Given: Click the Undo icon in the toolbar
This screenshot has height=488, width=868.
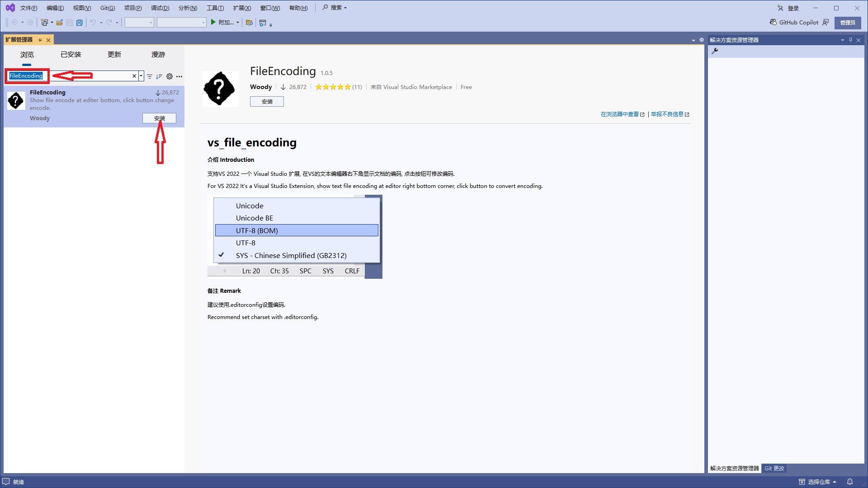Looking at the screenshot, I should tap(93, 22).
